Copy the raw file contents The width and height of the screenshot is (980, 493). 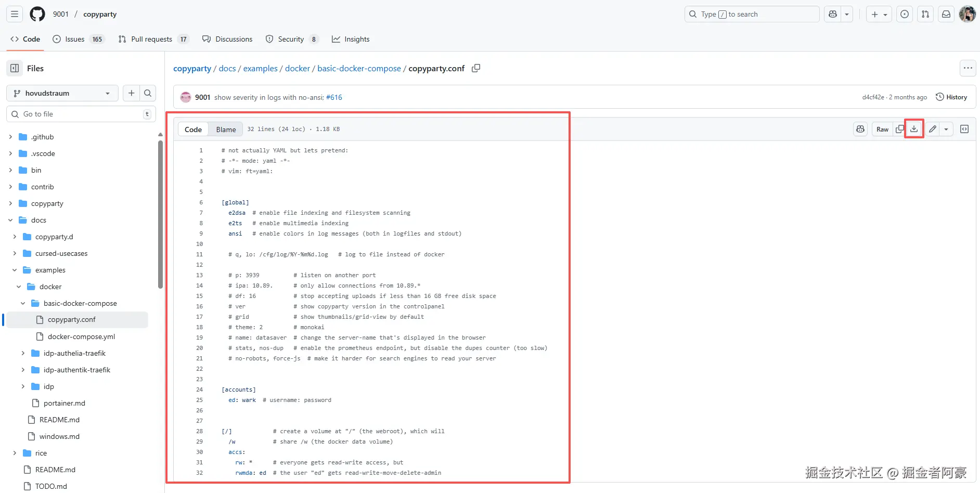pos(899,129)
